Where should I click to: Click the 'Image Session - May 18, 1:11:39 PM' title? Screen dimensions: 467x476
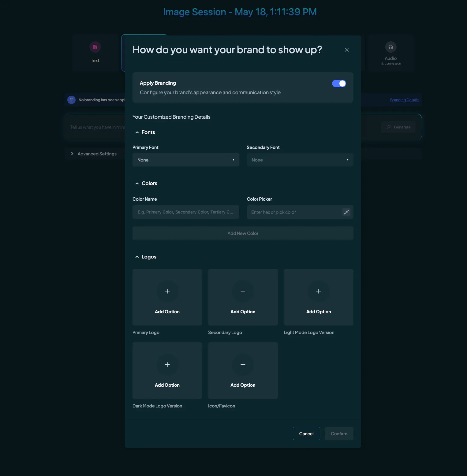click(240, 12)
